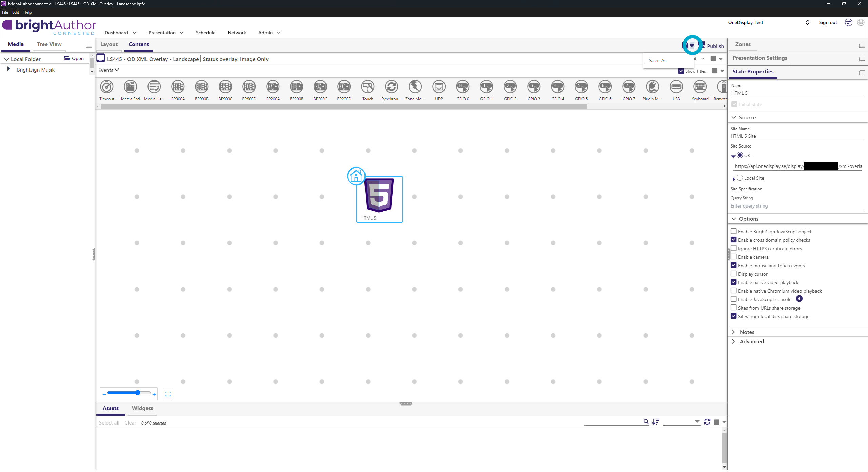Open the Schedule menu item

pos(205,33)
